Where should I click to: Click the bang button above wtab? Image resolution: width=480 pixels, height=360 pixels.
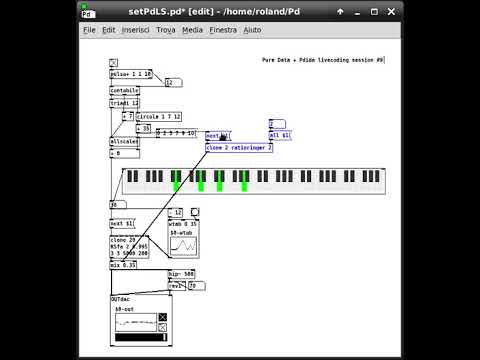tap(195, 212)
